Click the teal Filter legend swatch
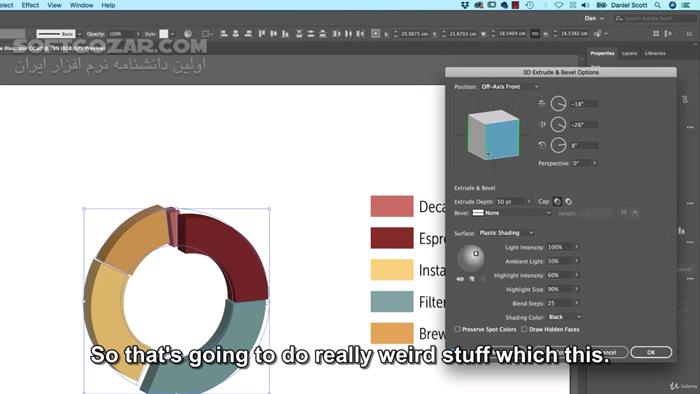Viewport: 700px width, 394px height. click(392, 301)
